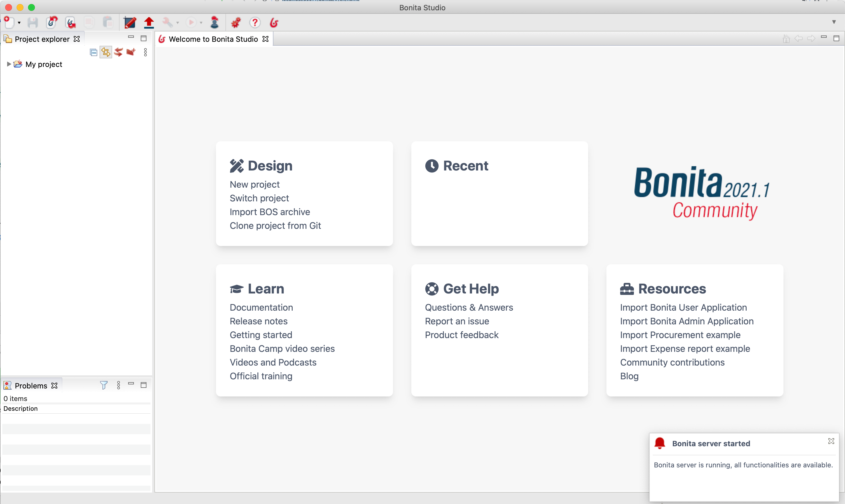Expand the My project tree node
This screenshot has width=845, height=504.
[9, 64]
